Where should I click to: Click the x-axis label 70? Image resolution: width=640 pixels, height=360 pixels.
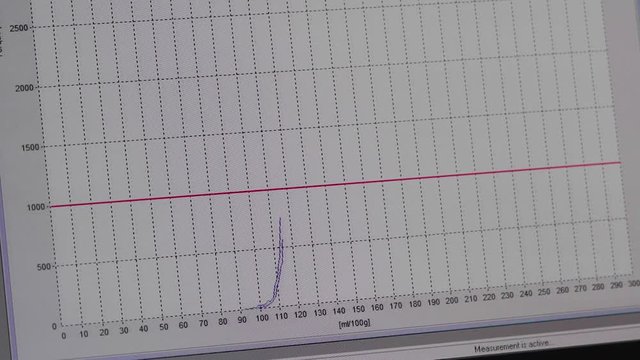(x=203, y=324)
